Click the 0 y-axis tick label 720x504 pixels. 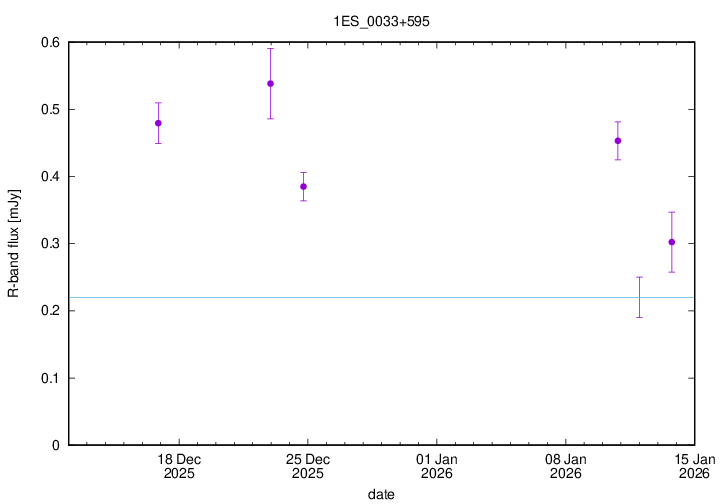click(56, 445)
